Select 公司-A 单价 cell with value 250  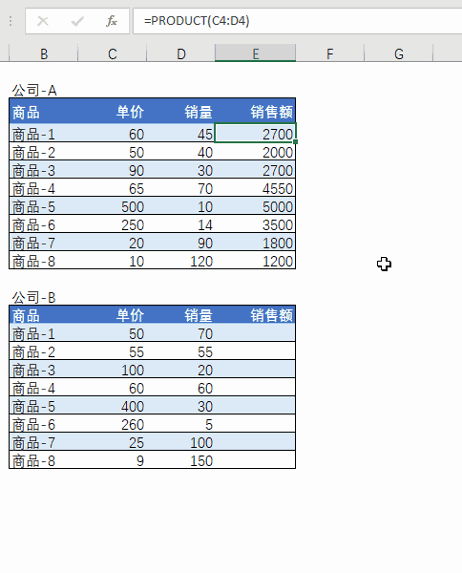112,224
